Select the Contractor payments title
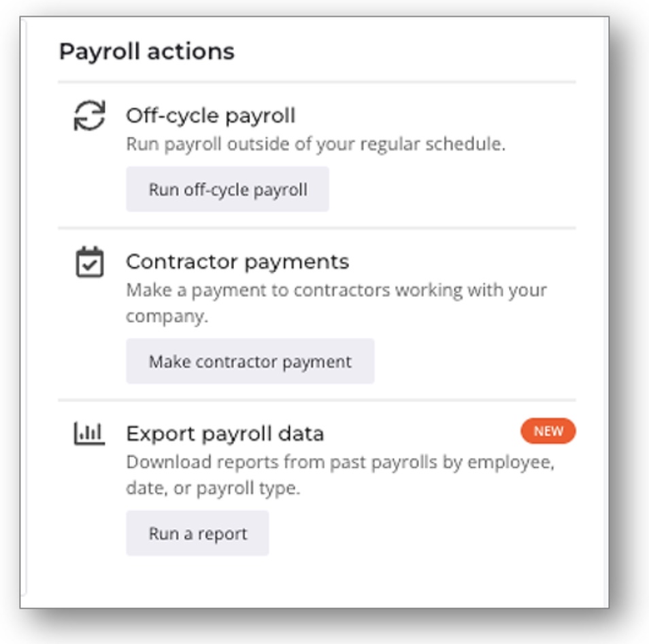This screenshot has height=644, width=649. click(x=237, y=262)
